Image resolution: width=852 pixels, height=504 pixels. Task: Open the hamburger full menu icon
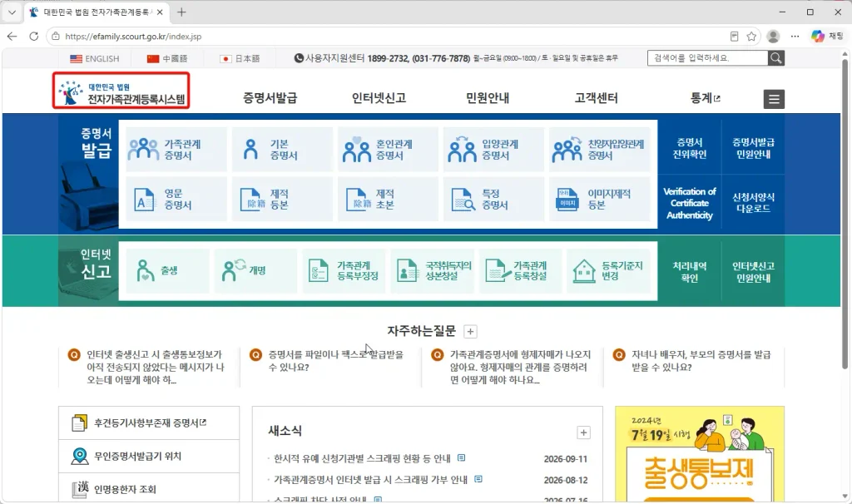[x=774, y=99]
